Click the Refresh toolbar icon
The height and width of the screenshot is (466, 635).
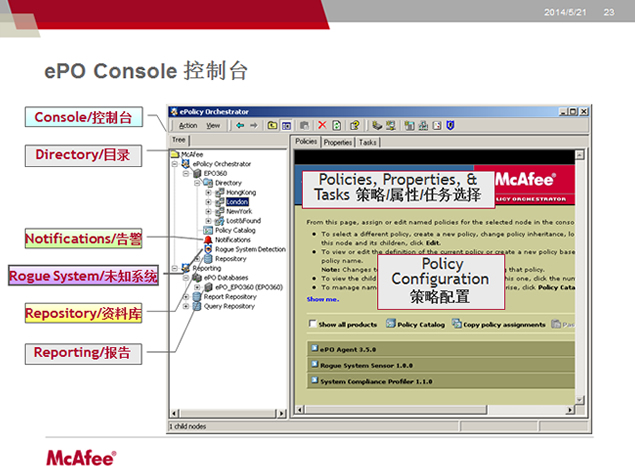click(337, 126)
